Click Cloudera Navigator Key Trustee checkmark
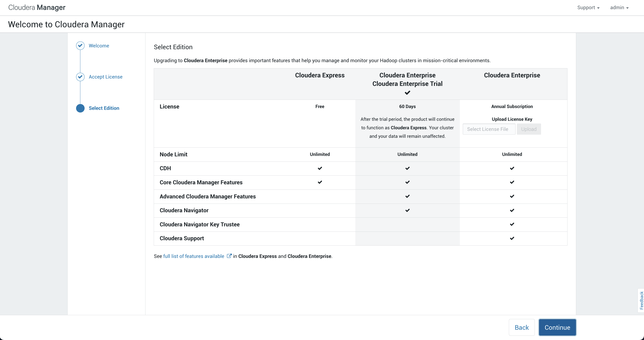 (512, 224)
